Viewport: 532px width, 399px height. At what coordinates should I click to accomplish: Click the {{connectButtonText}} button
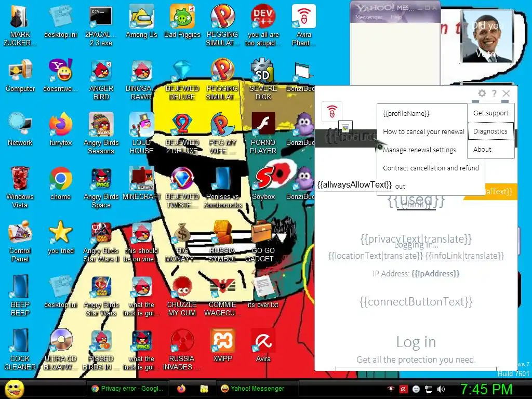[x=416, y=302]
